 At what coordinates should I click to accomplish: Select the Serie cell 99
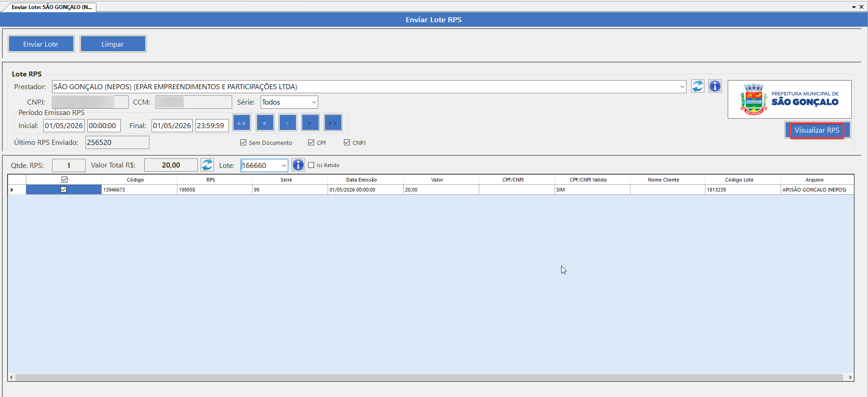[x=290, y=190]
